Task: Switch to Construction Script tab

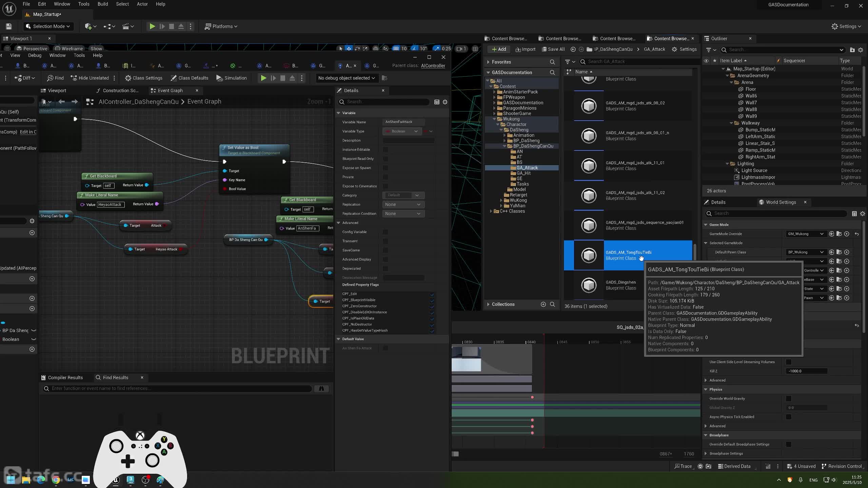Action: pyautogui.click(x=117, y=91)
